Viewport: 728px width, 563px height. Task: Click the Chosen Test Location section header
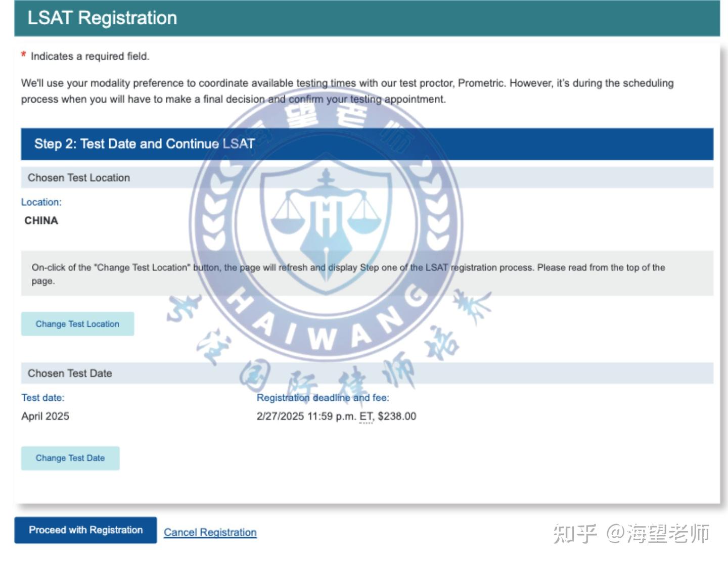tap(367, 178)
